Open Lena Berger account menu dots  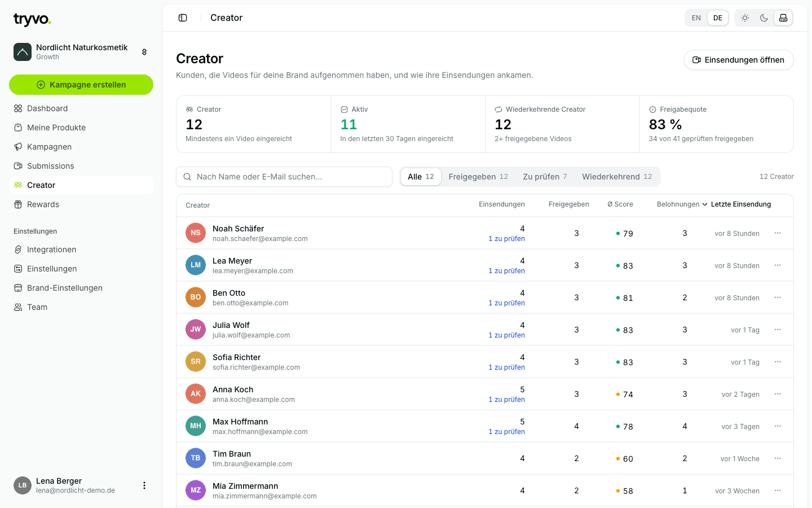pos(144,485)
